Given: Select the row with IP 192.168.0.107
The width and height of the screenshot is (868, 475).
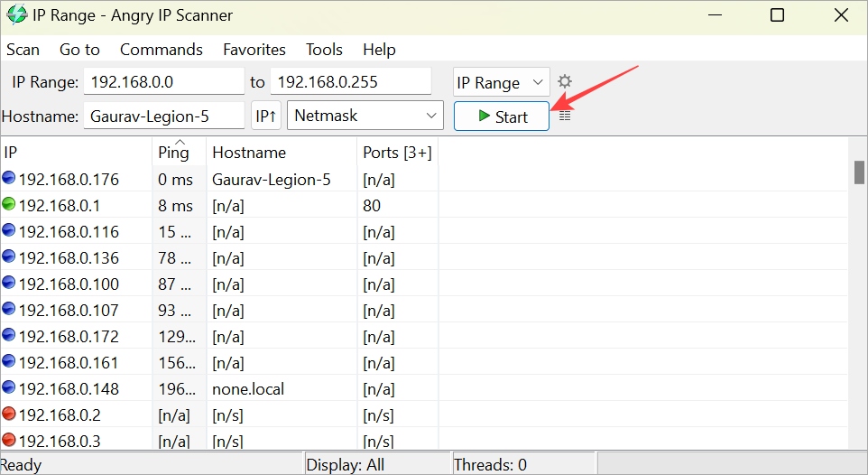Looking at the screenshot, I should click(424, 309).
